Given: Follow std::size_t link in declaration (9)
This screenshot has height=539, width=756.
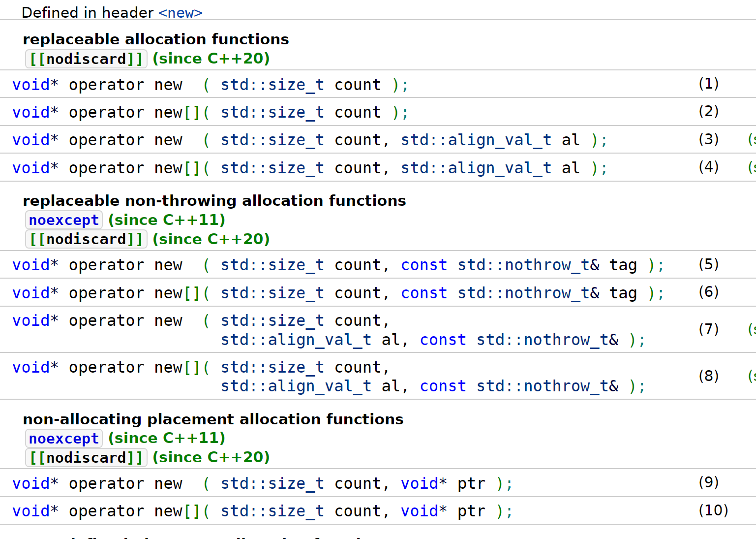Looking at the screenshot, I should click(272, 483).
